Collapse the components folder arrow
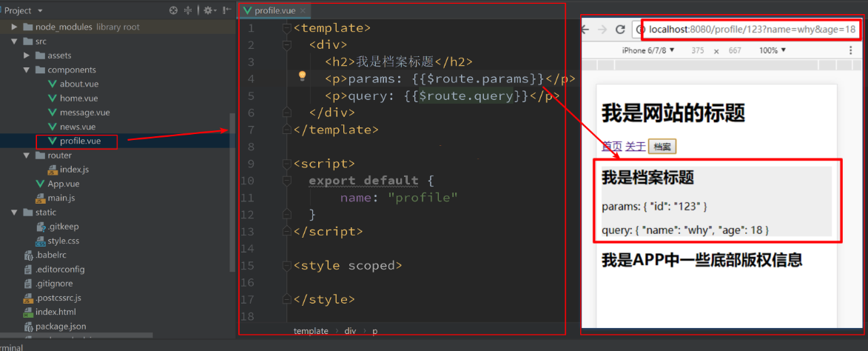Image resolution: width=868 pixels, height=351 pixels. pos(27,70)
